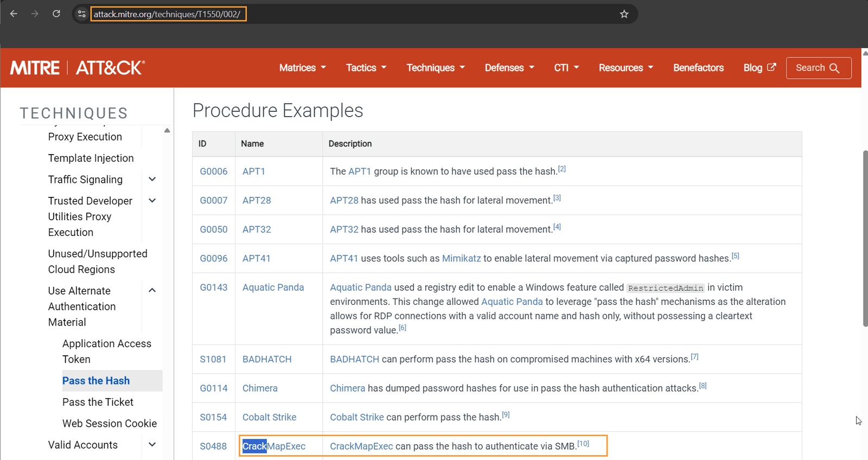Open Pass the Ticket sub-technique

(98, 402)
